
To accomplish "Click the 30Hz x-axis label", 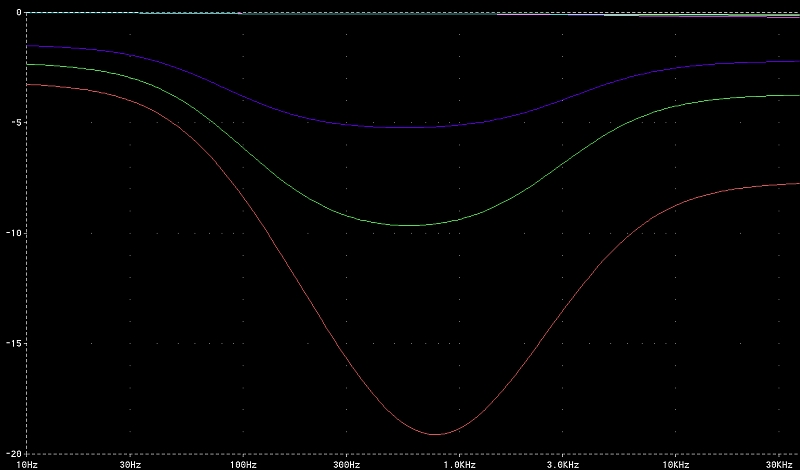I will click(x=130, y=464).
